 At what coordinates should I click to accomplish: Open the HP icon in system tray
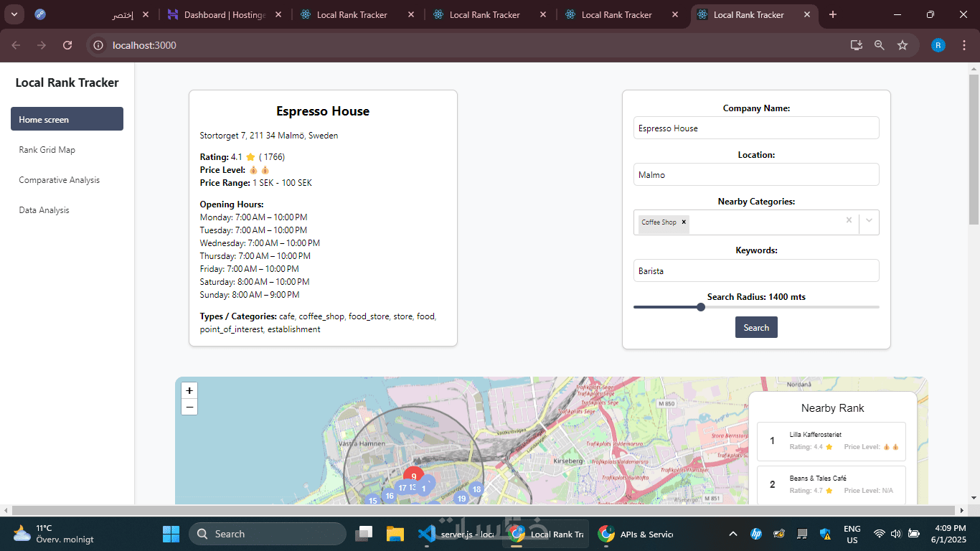pyautogui.click(x=755, y=534)
